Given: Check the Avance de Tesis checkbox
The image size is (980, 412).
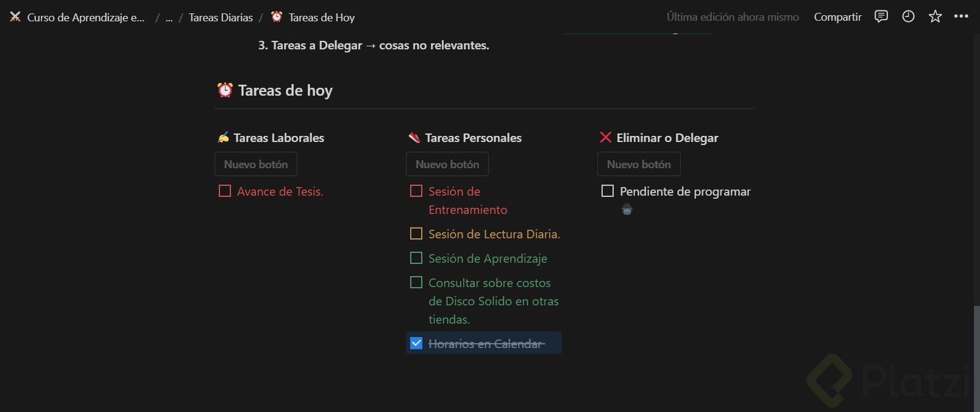Looking at the screenshot, I should pos(225,191).
